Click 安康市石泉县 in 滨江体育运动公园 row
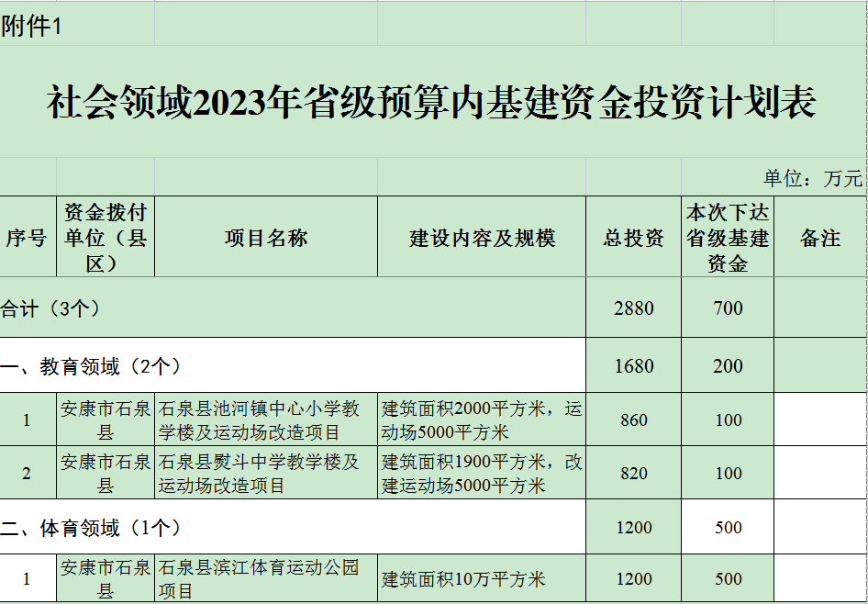This screenshot has width=868, height=604. [x=106, y=578]
